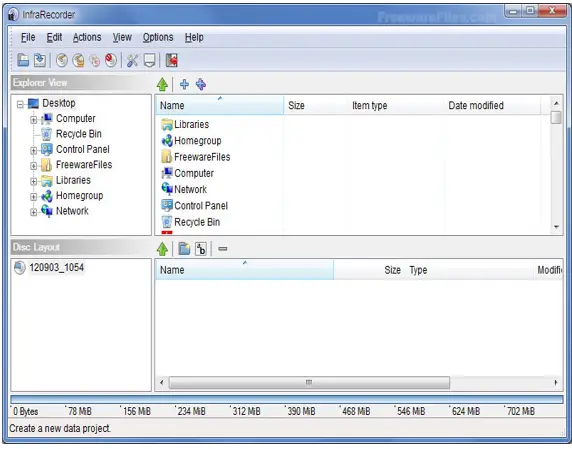Expand the Network tree node

34,212
